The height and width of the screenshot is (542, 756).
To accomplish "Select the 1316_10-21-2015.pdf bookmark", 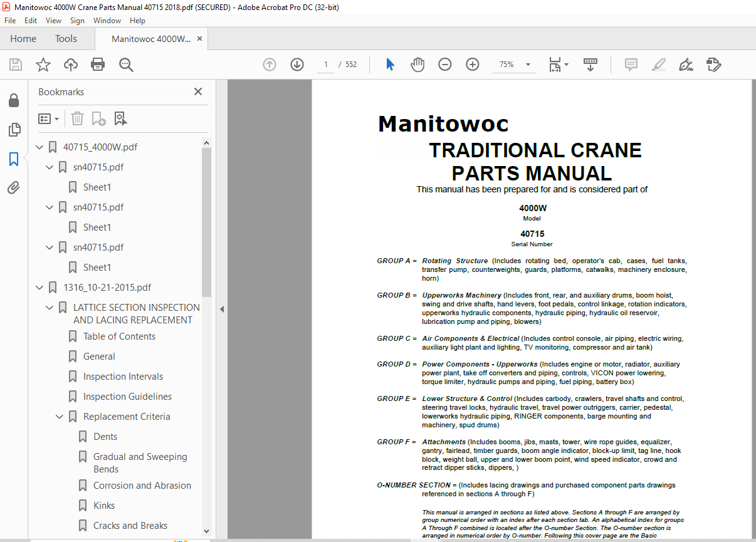I will tap(107, 288).
